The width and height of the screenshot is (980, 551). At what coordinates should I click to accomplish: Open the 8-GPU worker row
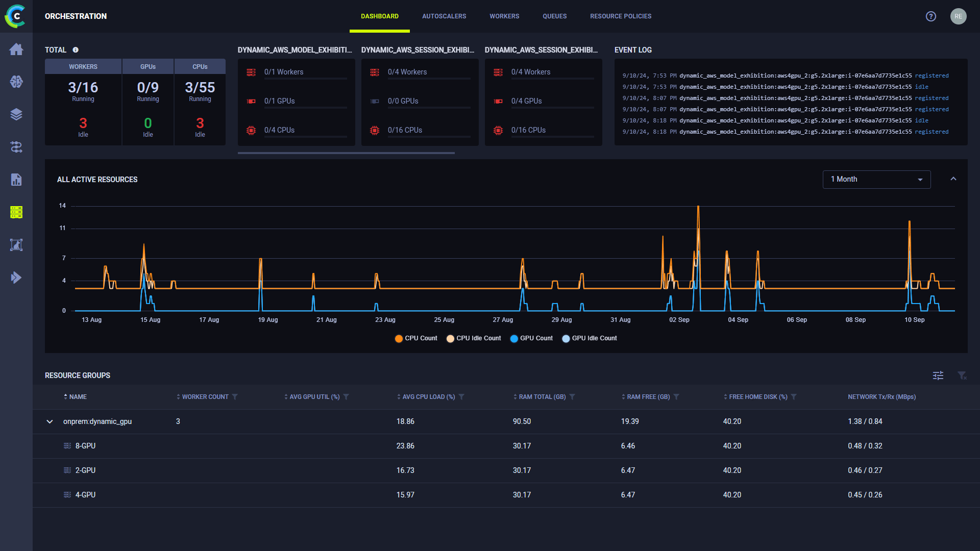[x=85, y=446]
